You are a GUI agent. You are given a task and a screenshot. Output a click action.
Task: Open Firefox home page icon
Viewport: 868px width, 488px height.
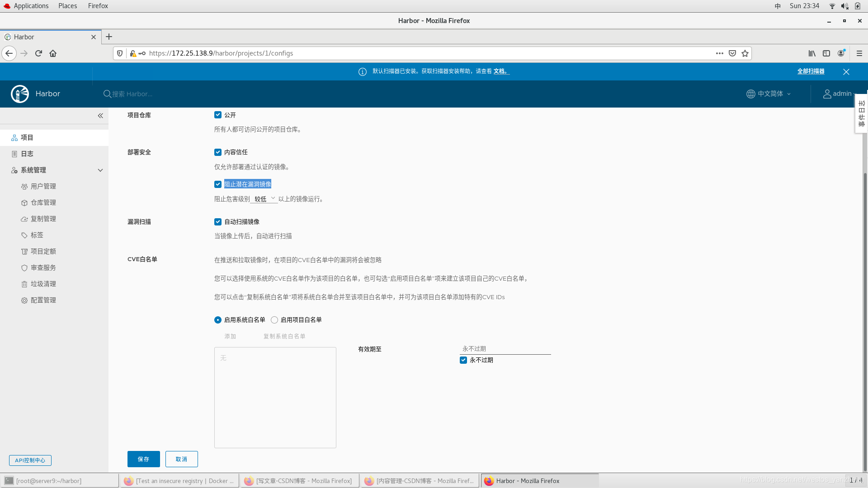click(x=53, y=53)
